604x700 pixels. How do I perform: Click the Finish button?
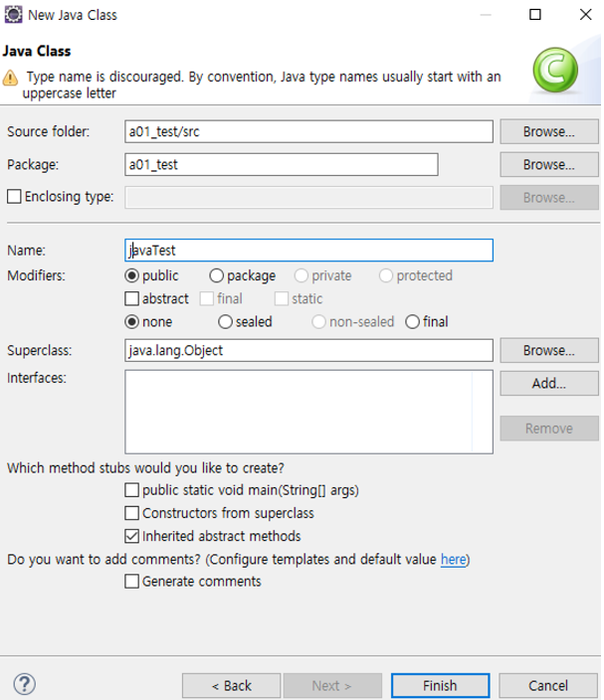coord(440,686)
